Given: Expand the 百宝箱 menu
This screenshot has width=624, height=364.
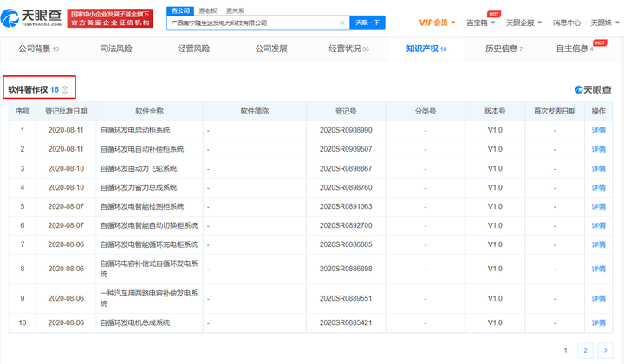Looking at the screenshot, I should 480,23.
